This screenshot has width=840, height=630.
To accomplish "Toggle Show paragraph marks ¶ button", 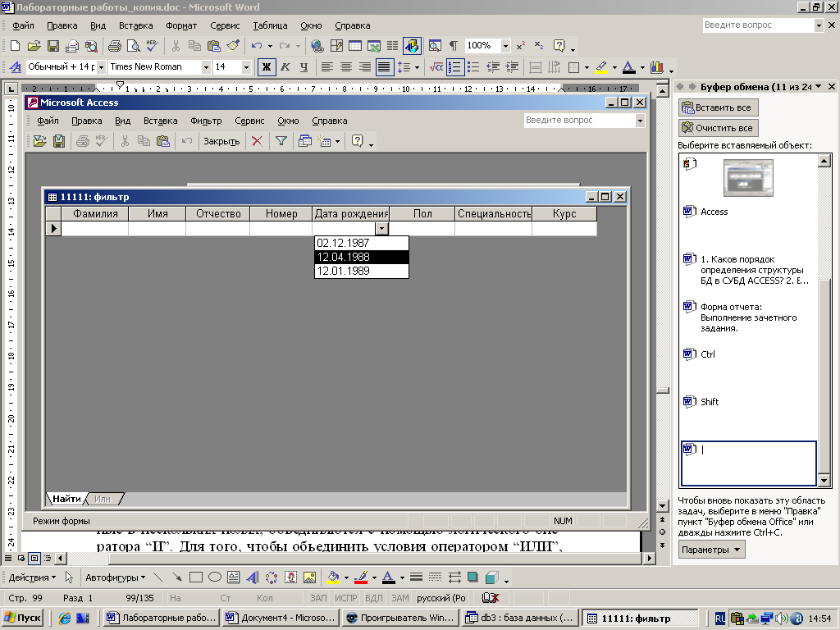I will click(x=454, y=46).
